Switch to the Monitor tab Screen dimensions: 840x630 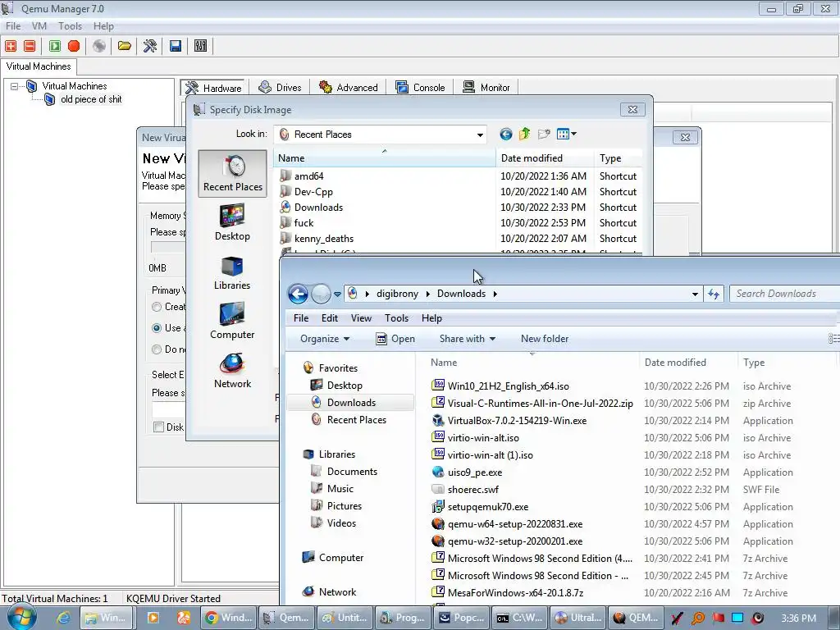[x=486, y=87]
